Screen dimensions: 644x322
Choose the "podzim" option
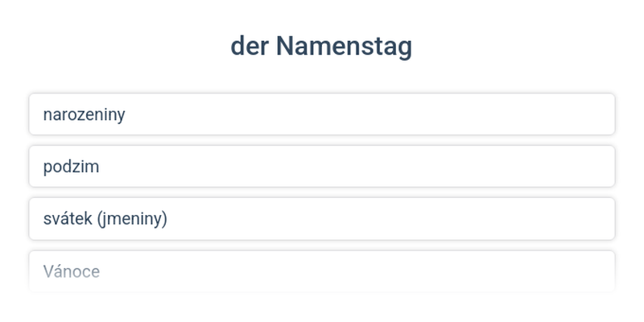[322, 167]
